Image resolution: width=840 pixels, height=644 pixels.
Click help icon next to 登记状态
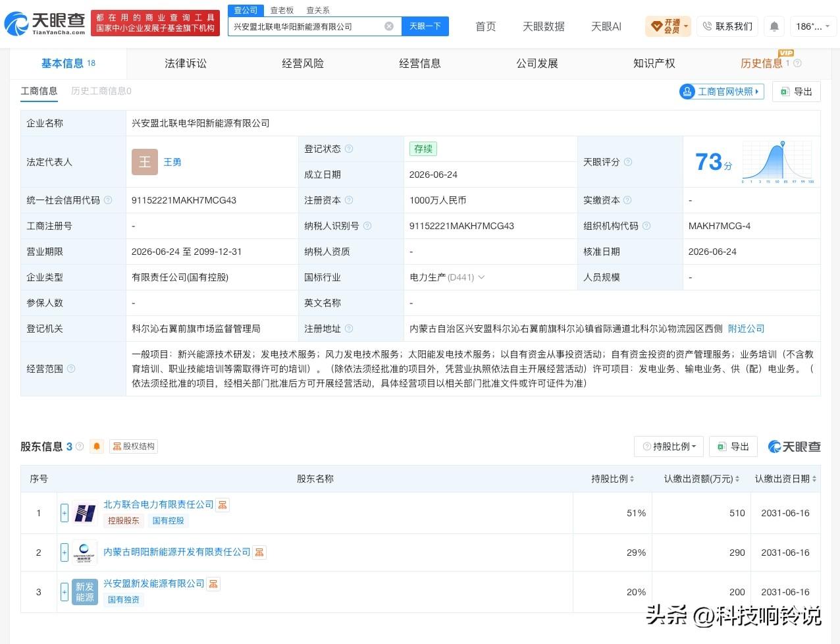pyautogui.click(x=349, y=149)
